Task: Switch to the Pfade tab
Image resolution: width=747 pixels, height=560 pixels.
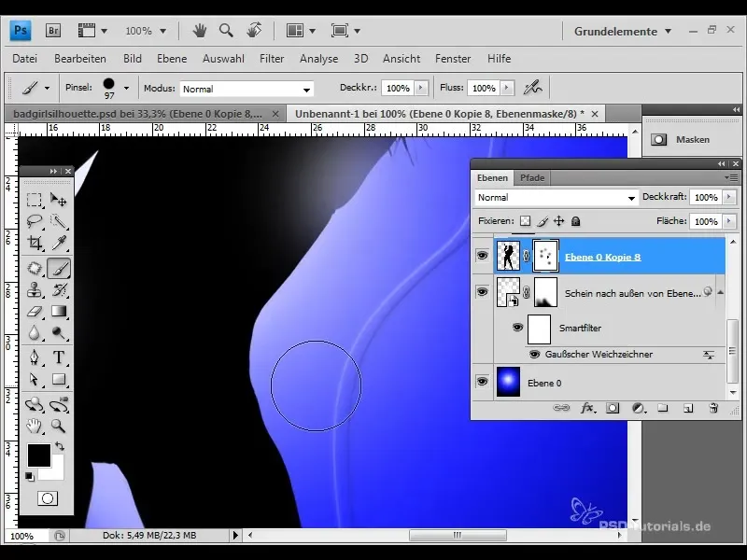Action: tap(532, 177)
